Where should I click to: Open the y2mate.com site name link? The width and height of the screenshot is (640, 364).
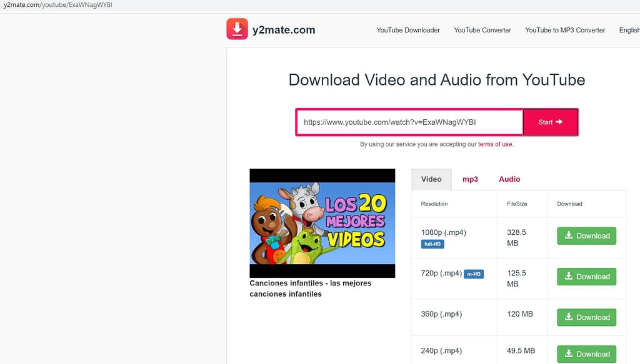pyautogui.click(x=284, y=30)
